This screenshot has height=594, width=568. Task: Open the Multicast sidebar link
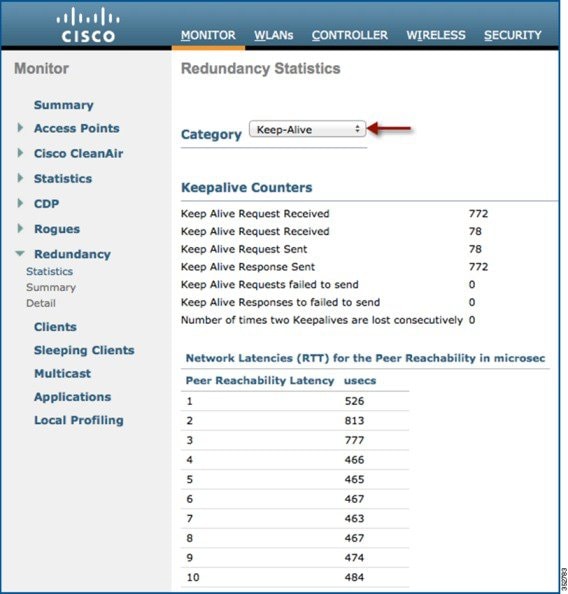pyautogui.click(x=63, y=374)
